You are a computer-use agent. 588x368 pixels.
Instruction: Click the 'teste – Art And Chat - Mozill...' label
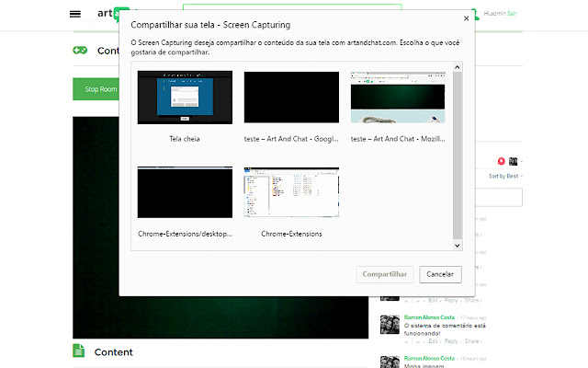[x=398, y=139]
